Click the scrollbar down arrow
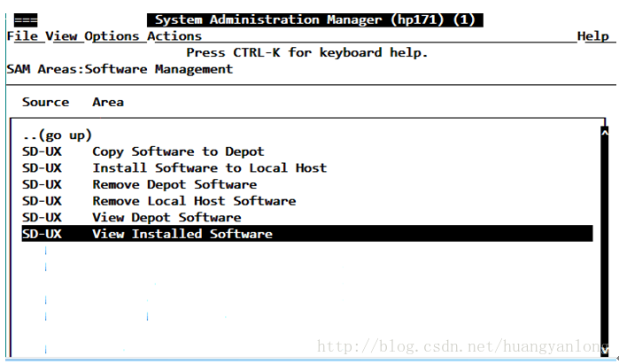This screenshot has width=619, height=364. pos(605,350)
